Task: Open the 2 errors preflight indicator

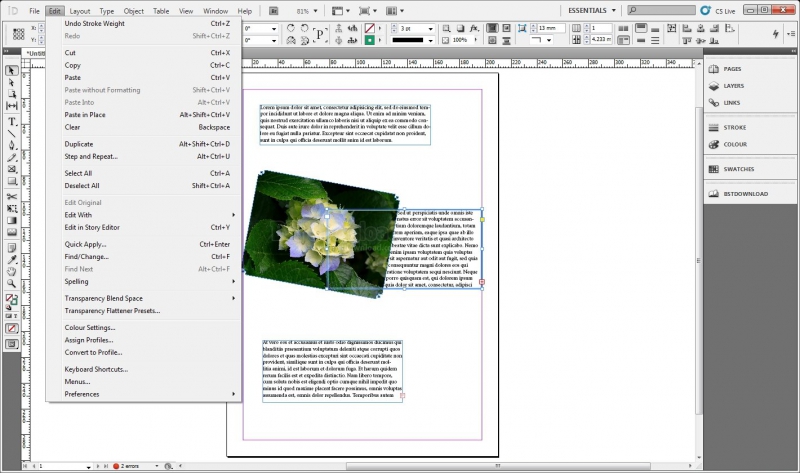Action: pos(130,466)
